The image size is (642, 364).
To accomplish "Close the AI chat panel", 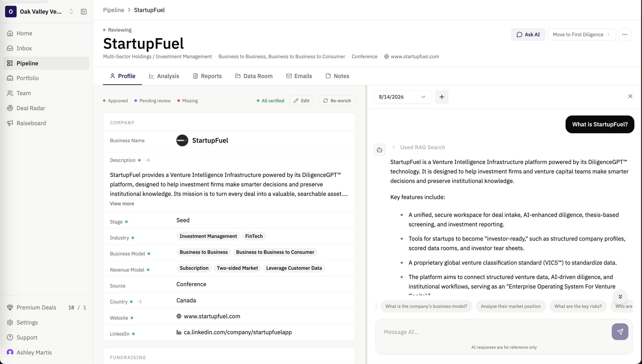I will [x=630, y=96].
